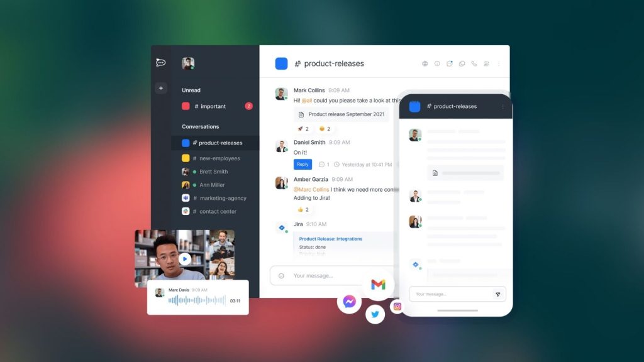644x362 pixels.
Task: Click the mobile Your message input field
Action: tap(458, 294)
